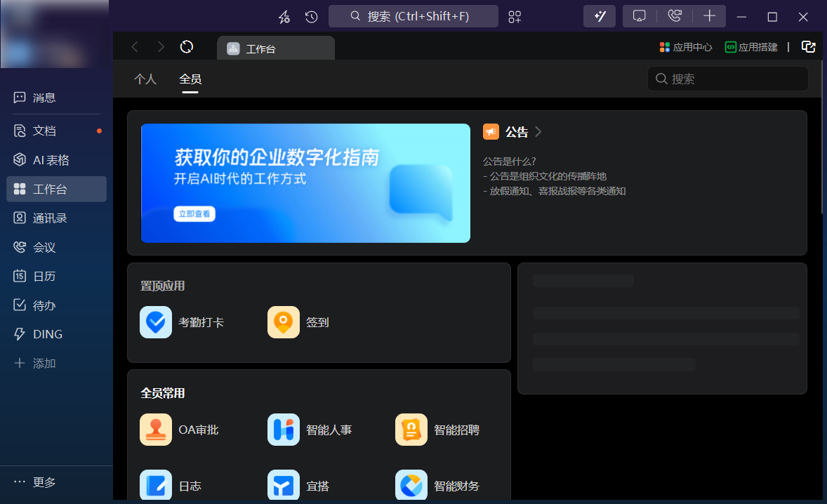The height and width of the screenshot is (504, 827).
Task: Open 应用中心 app center
Action: pyautogui.click(x=686, y=48)
